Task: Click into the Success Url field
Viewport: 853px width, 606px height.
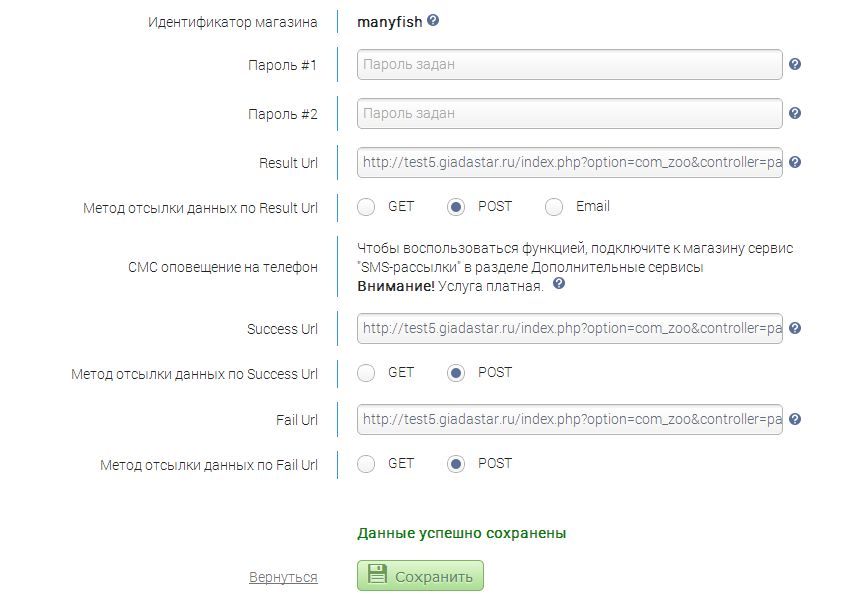Action: (569, 328)
